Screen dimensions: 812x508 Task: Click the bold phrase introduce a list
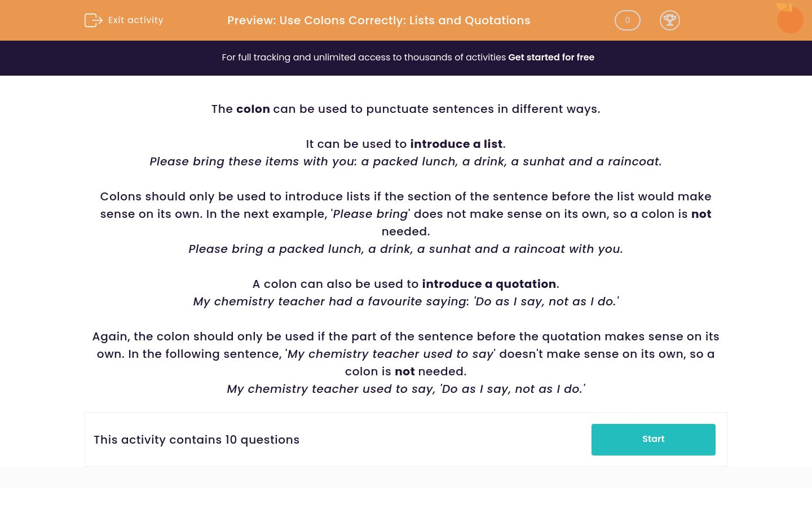tap(456, 144)
